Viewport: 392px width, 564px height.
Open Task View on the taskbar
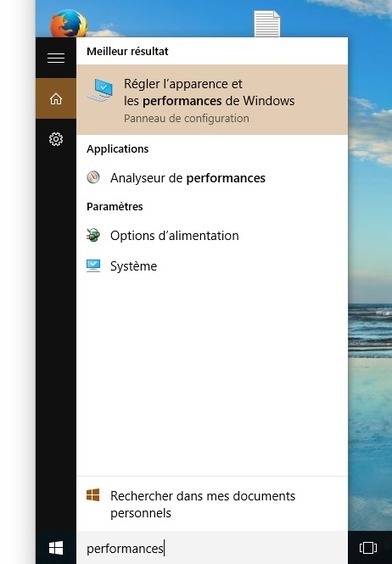tap(368, 548)
